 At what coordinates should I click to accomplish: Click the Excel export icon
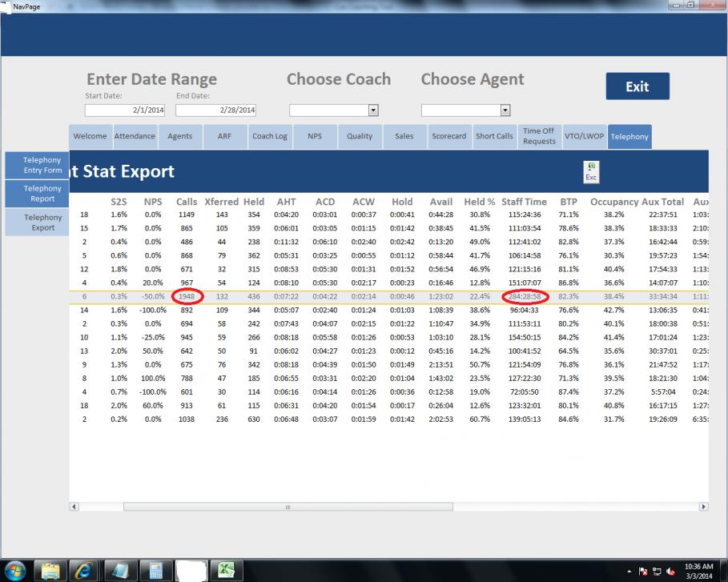pos(590,171)
